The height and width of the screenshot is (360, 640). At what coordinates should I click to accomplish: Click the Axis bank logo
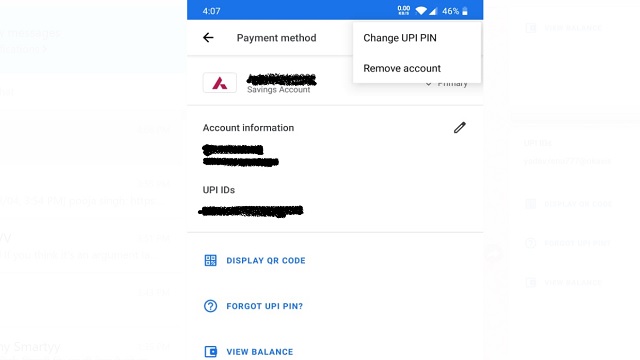(x=220, y=83)
